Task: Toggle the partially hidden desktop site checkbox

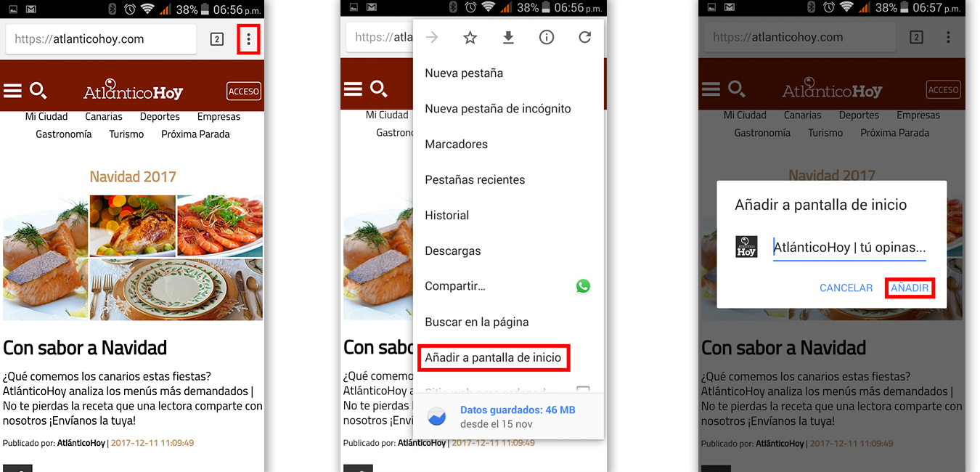Action: coord(583,390)
